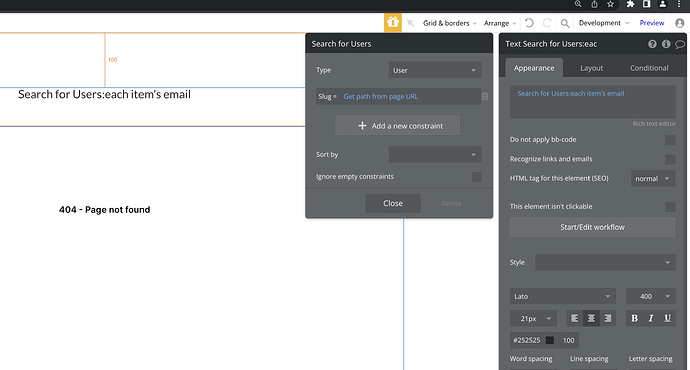
Task: Open Rich text editor link
Action: pos(654,124)
